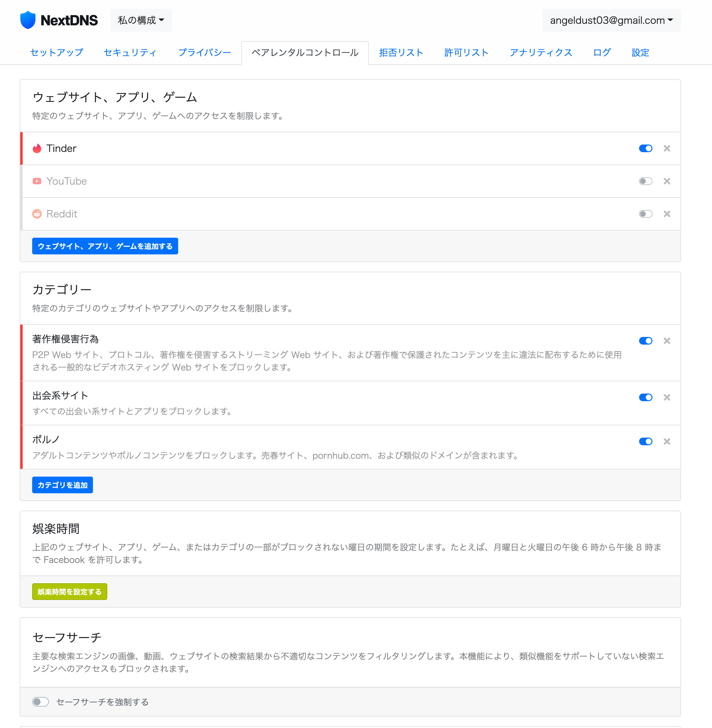712x728 pixels.
Task: Remove Tinder with its X icon
Action: coord(667,148)
